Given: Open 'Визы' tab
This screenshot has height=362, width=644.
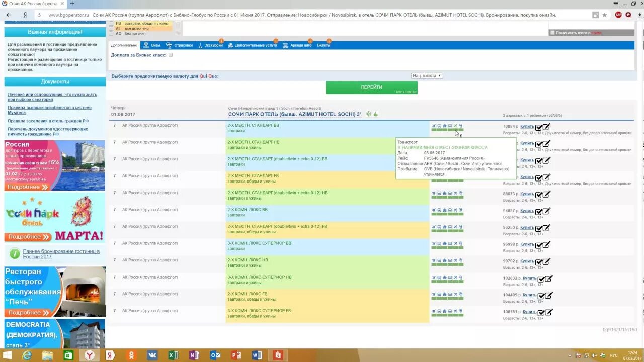Looking at the screenshot, I should click(151, 45).
